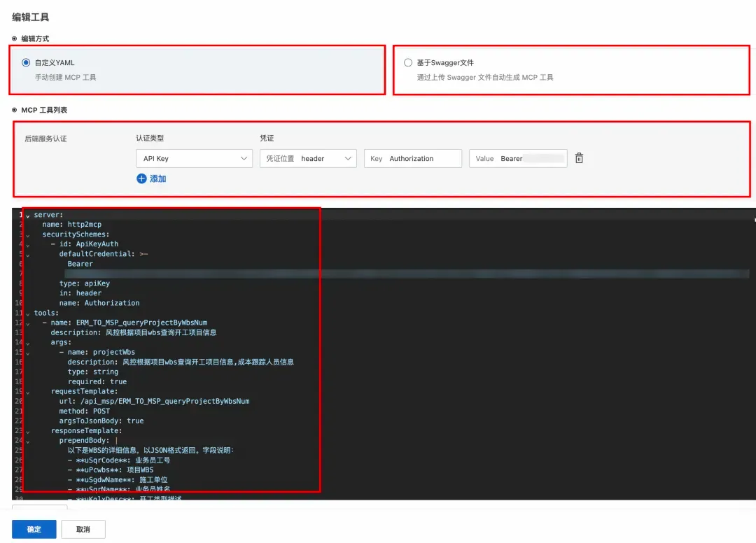The width and height of the screenshot is (756, 543).
Task: Click the 通过上传 Swagger 文件自动生成 description text
Action: (x=485, y=78)
